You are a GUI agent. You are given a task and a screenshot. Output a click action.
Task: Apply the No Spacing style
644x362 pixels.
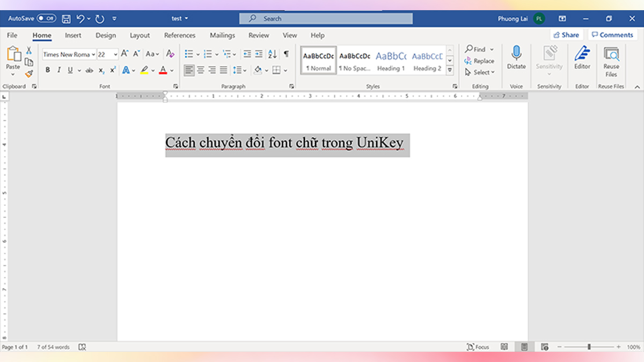355,61
